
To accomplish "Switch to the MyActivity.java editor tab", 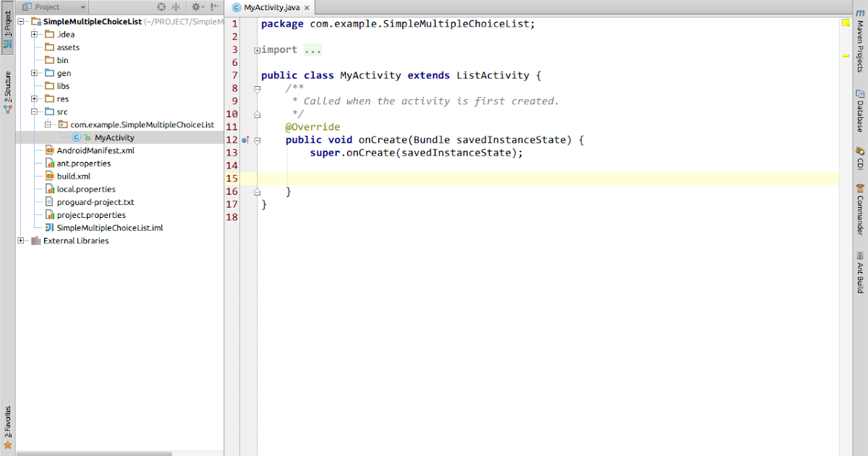I will tap(271, 7).
